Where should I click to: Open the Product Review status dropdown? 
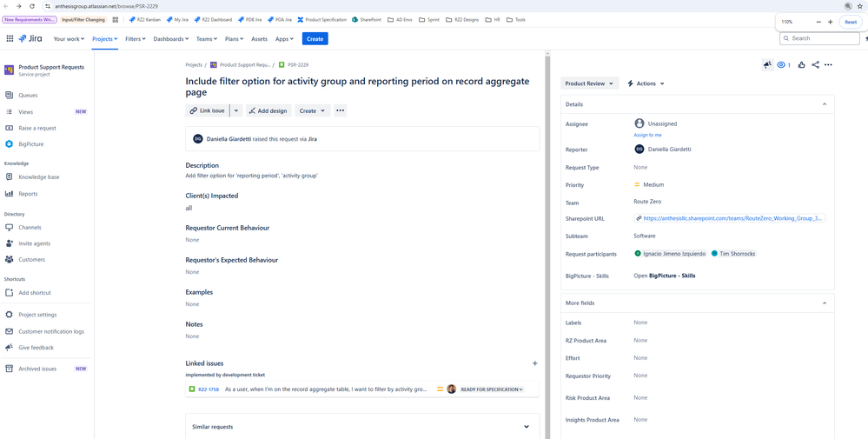[589, 83]
